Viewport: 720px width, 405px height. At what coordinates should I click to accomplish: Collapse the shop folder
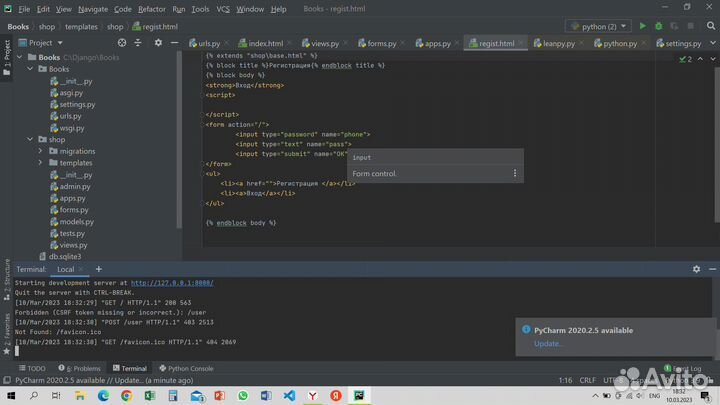coord(30,139)
